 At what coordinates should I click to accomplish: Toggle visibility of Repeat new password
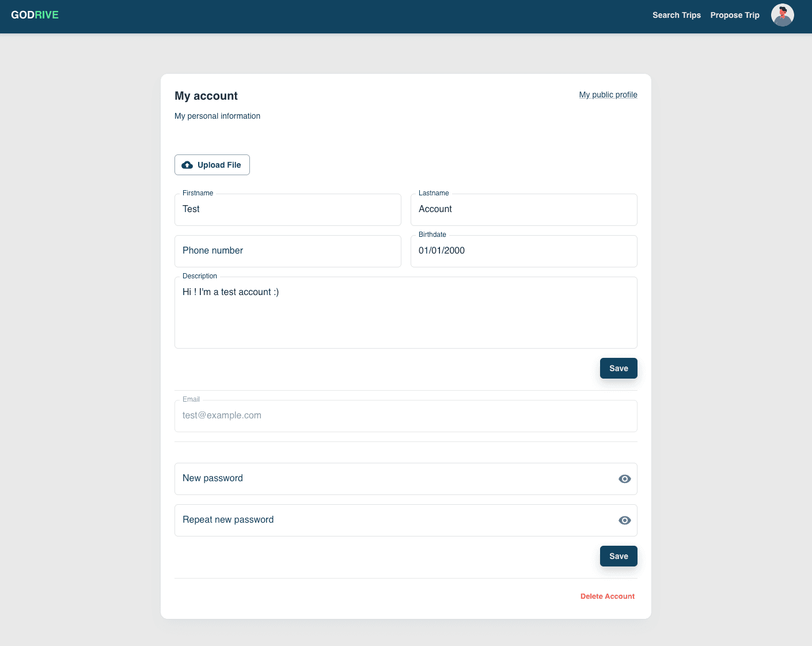(624, 520)
